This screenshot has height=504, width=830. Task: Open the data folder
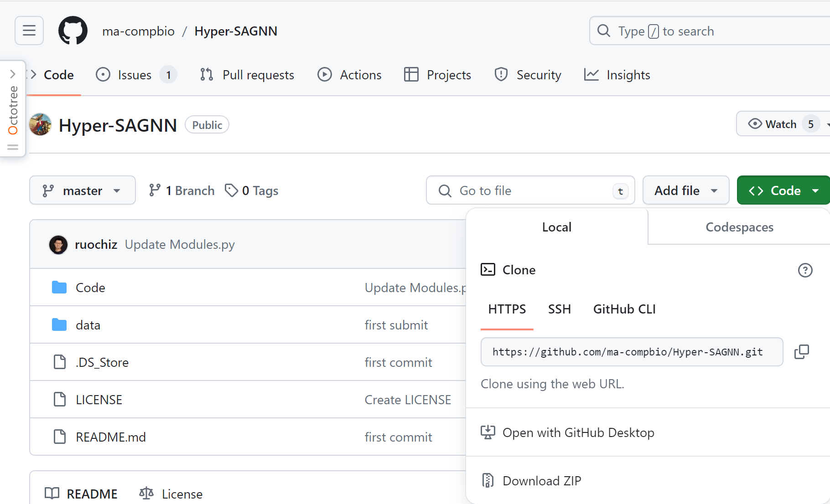(88, 325)
